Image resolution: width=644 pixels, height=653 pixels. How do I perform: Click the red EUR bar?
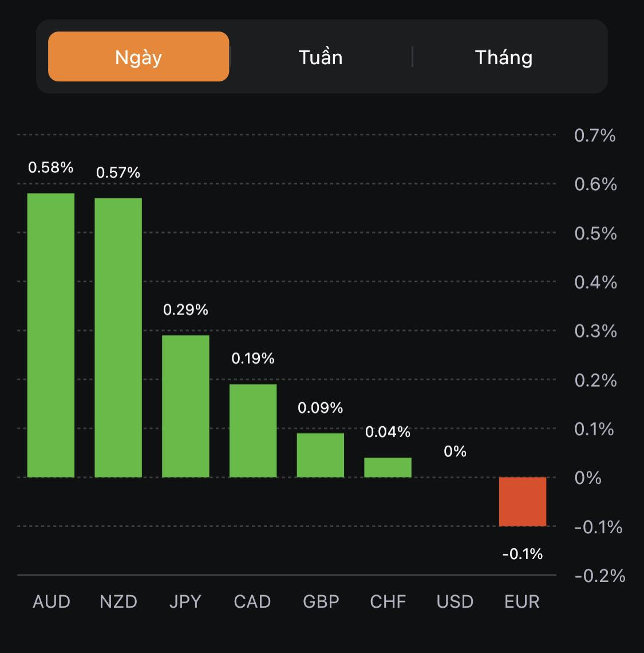[x=523, y=501]
